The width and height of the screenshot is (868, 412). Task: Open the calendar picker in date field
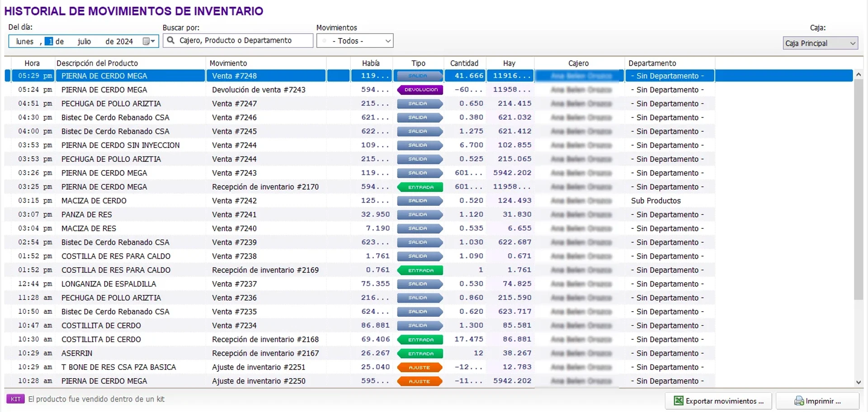(x=146, y=41)
